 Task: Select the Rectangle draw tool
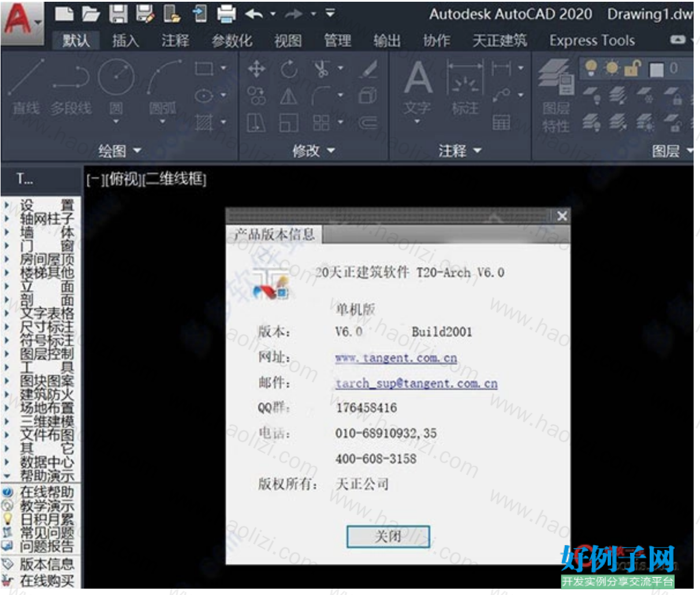coord(204,68)
